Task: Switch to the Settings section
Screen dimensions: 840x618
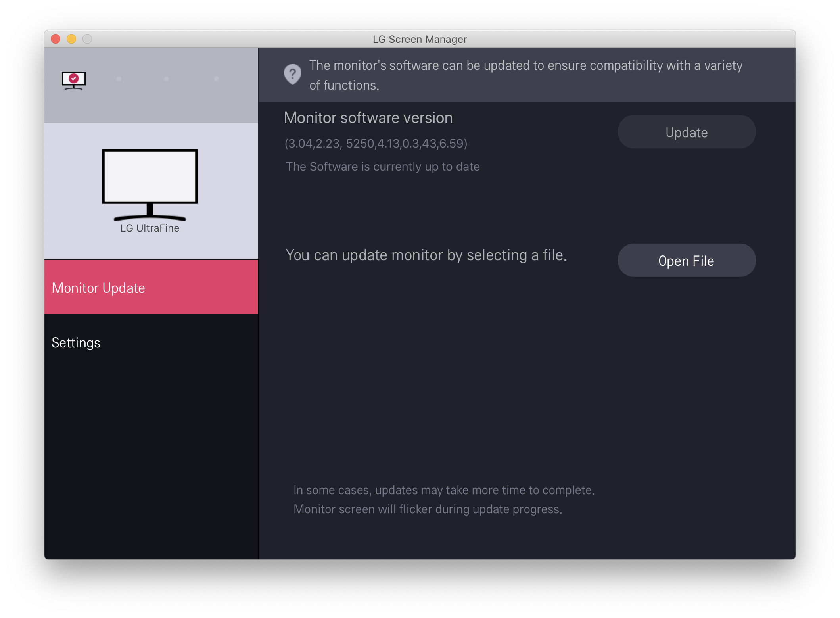Action: click(x=76, y=343)
